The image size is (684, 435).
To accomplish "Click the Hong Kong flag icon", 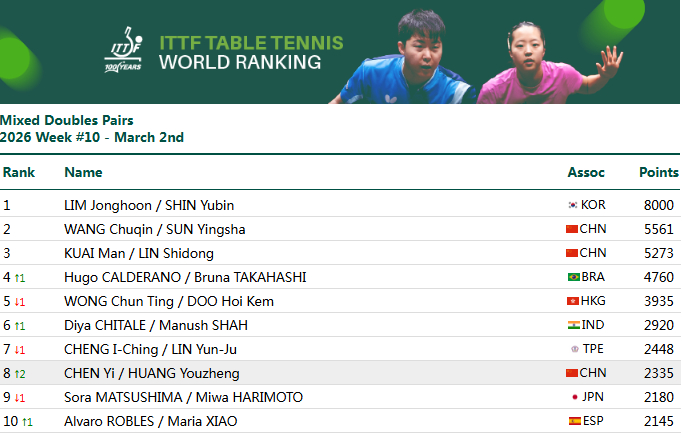I will pyautogui.click(x=573, y=301).
